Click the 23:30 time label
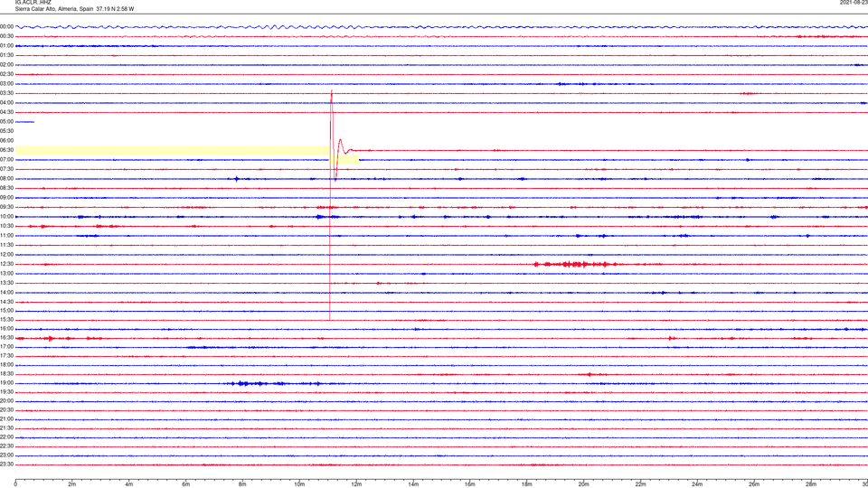 [x=6, y=465]
